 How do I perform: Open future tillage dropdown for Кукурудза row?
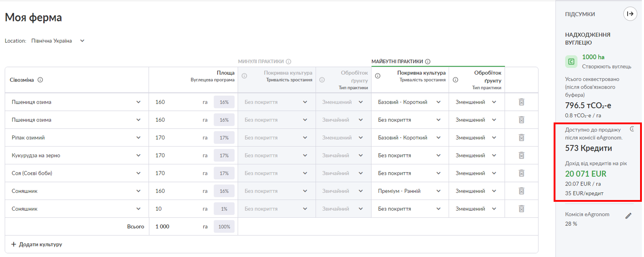(476, 155)
